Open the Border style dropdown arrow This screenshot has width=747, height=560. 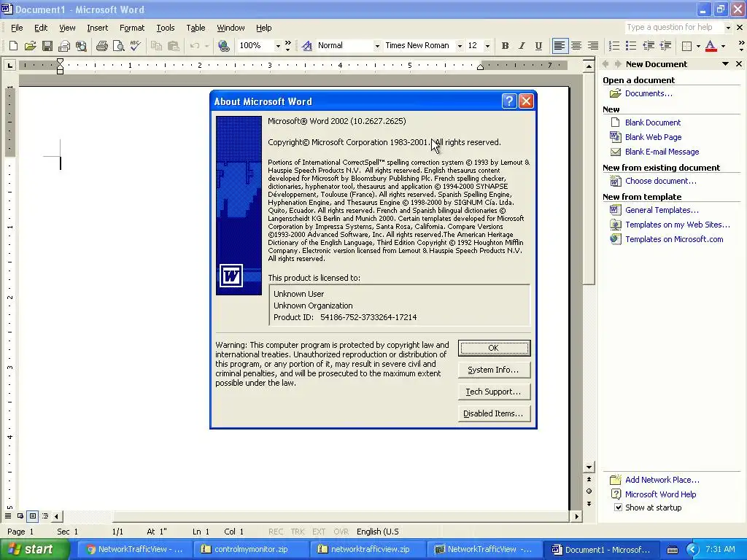698,46
